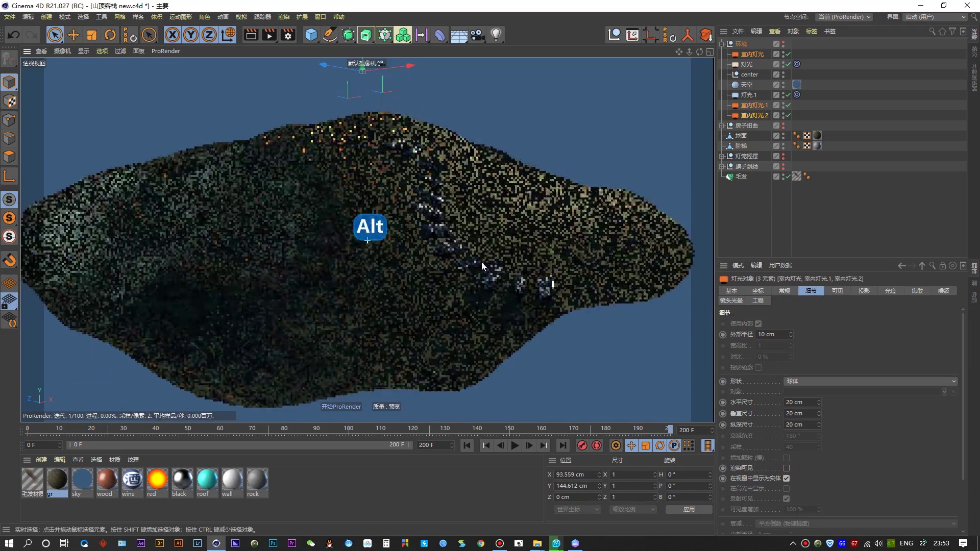
Task: Add a Light object from toolbar
Action: click(x=496, y=35)
